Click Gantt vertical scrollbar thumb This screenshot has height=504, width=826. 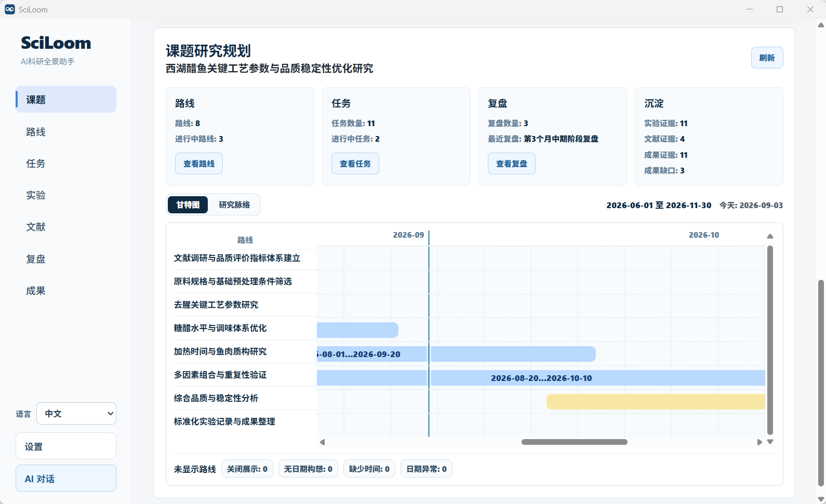(770, 340)
